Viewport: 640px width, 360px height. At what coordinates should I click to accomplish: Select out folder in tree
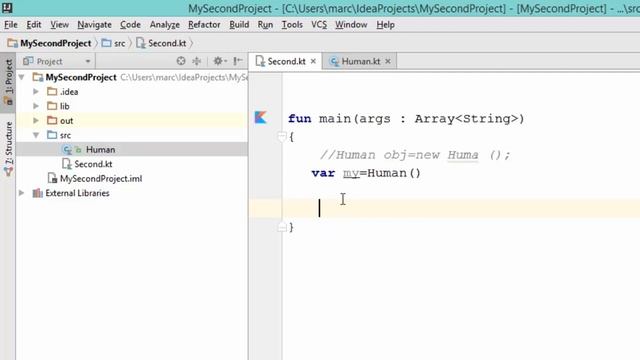coord(66,121)
